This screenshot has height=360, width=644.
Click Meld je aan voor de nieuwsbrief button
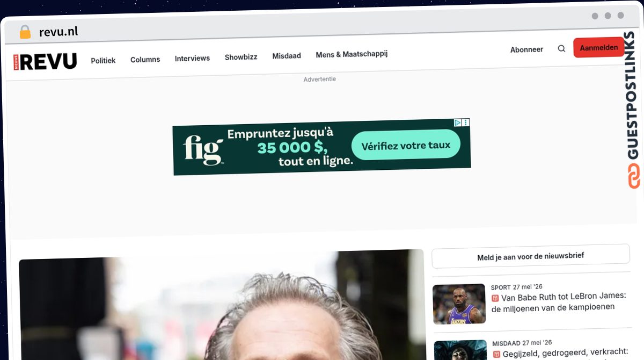531,256
